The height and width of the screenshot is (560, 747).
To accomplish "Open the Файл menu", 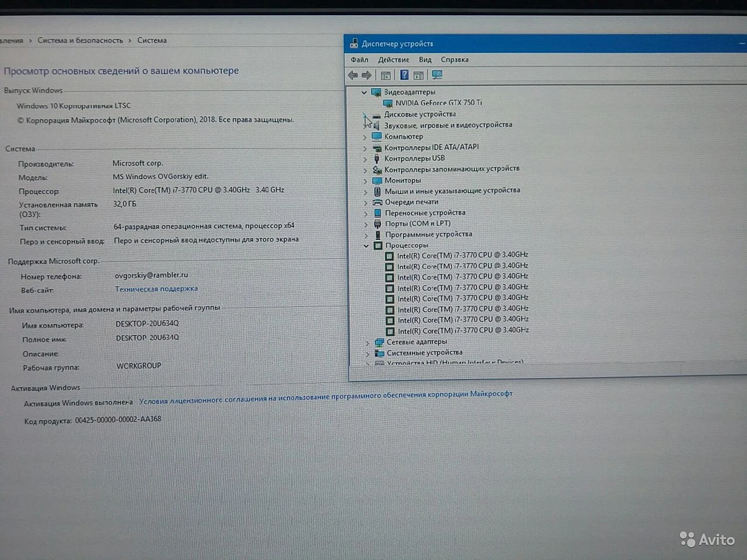I will click(x=360, y=59).
